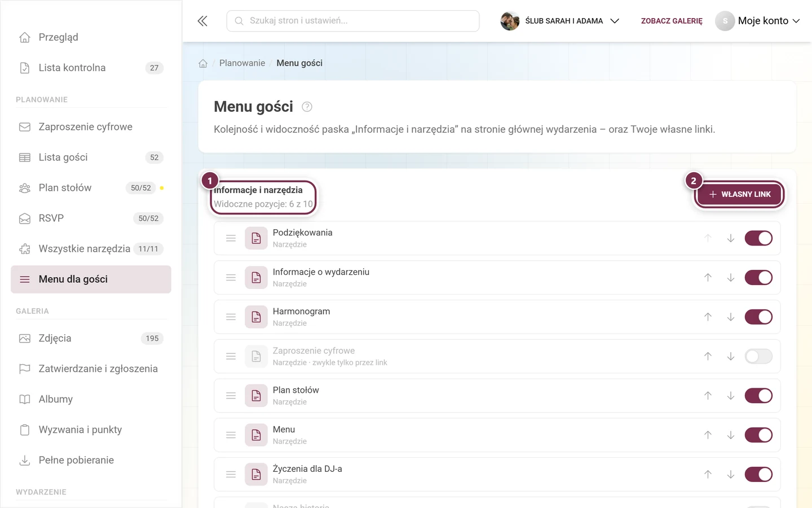This screenshot has width=812, height=508.
Task: Move Życzenia dla DJ-a down
Action: coord(730,475)
